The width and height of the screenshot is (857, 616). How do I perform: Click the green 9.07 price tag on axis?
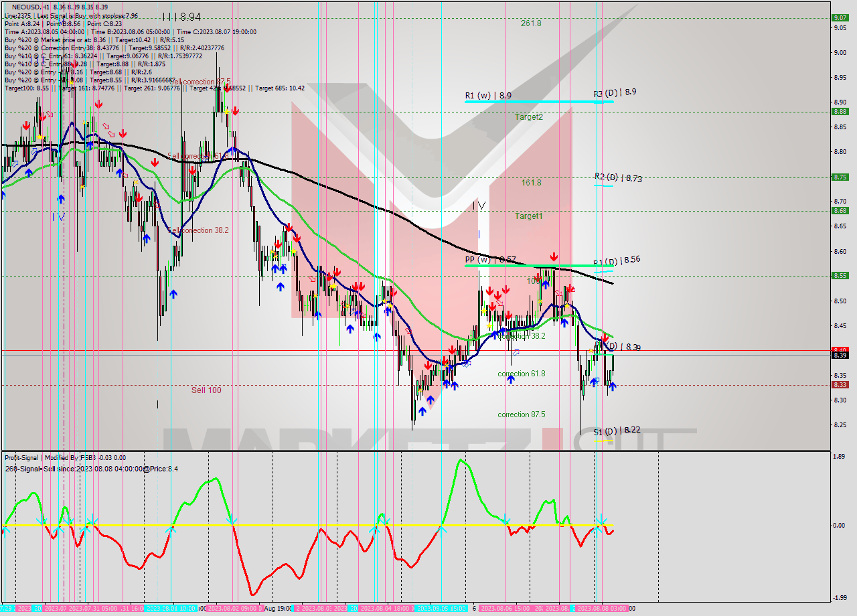pos(840,17)
